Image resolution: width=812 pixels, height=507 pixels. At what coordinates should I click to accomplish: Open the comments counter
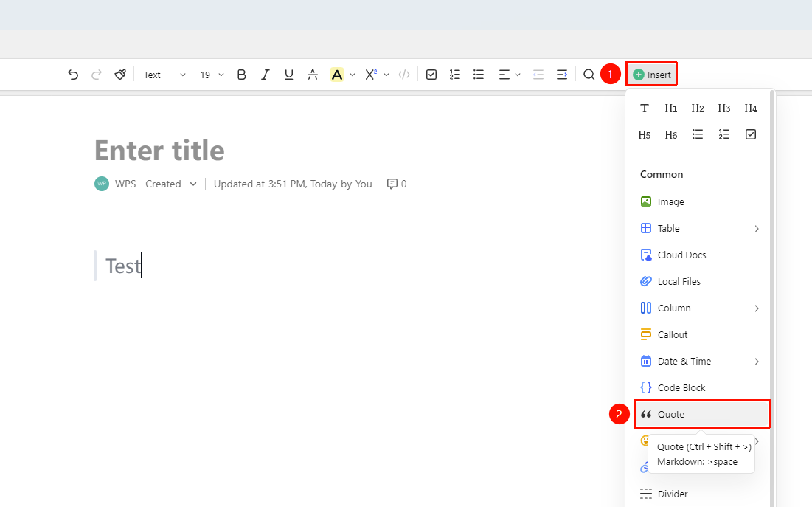(x=397, y=184)
